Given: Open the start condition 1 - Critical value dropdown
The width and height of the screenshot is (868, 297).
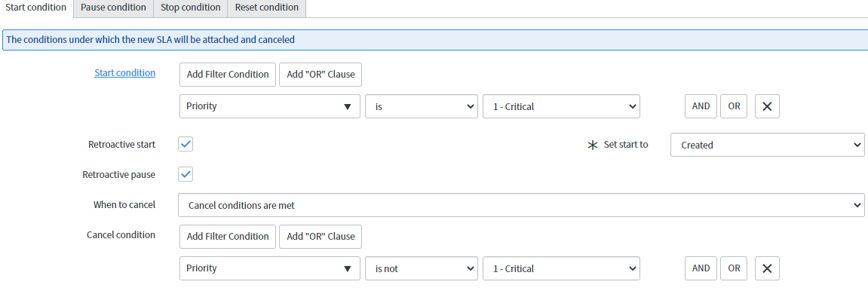Looking at the screenshot, I should (x=561, y=106).
